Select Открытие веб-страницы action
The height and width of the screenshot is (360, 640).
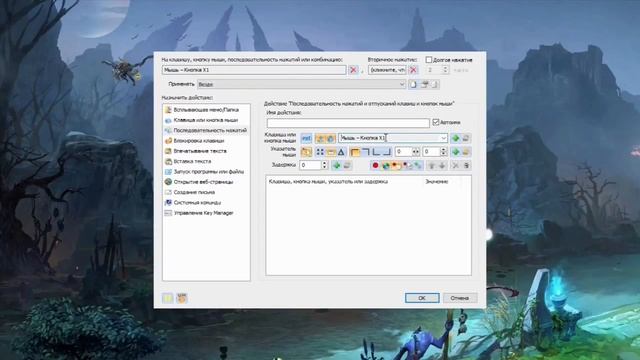(206, 182)
